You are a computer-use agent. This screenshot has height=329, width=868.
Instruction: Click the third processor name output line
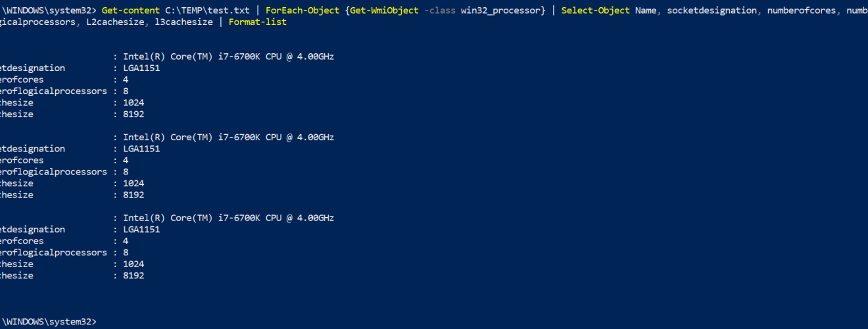228,218
